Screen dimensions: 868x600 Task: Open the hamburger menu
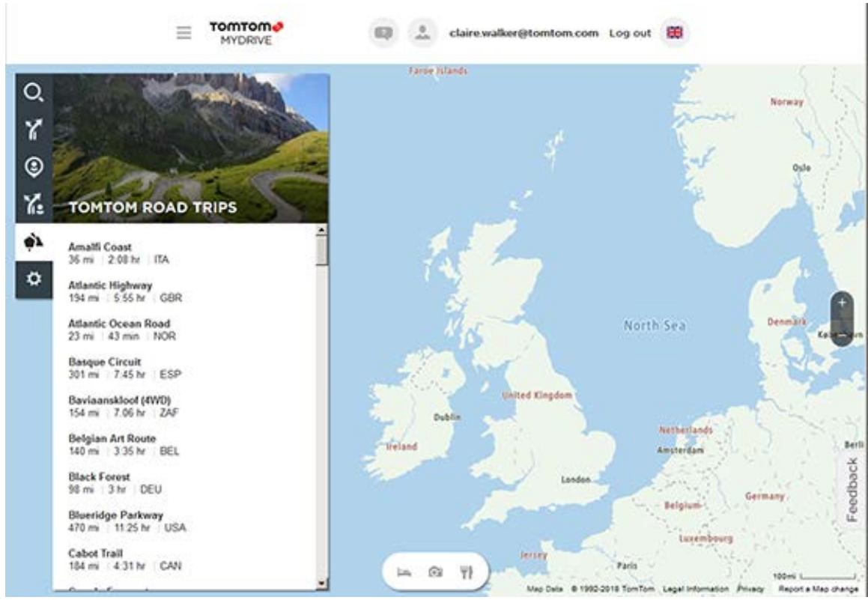click(183, 33)
